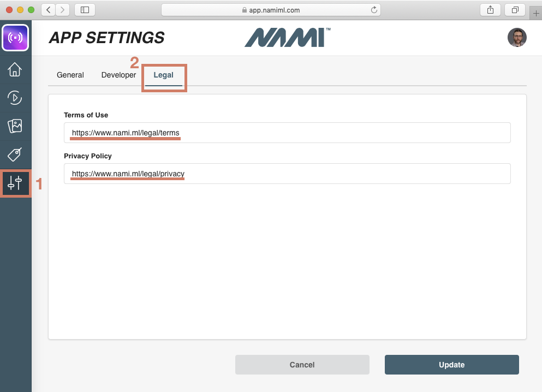Open the Safari share menu
The height and width of the screenshot is (392, 542).
[x=490, y=10]
